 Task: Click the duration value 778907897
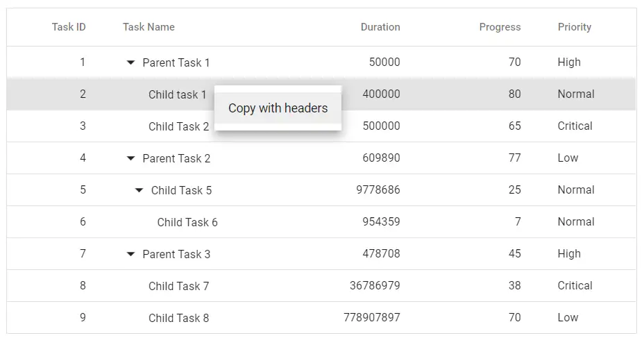[x=372, y=318]
